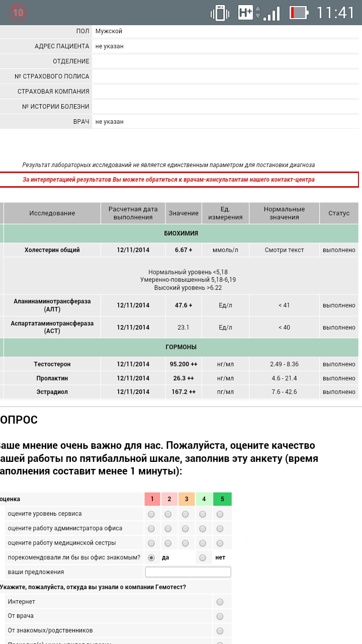
Task: Rate service level 5 in 'оцените уровень сервиса'
Action: pyautogui.click(x=220, y=514)
